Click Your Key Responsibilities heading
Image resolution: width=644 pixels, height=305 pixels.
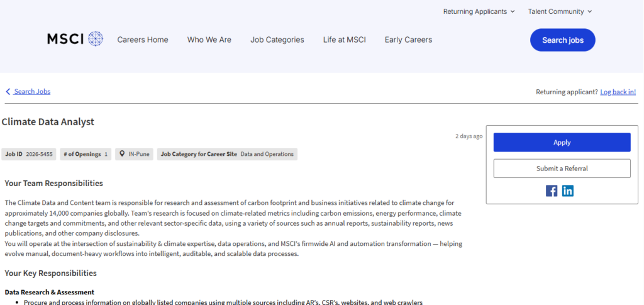point(50,274)
